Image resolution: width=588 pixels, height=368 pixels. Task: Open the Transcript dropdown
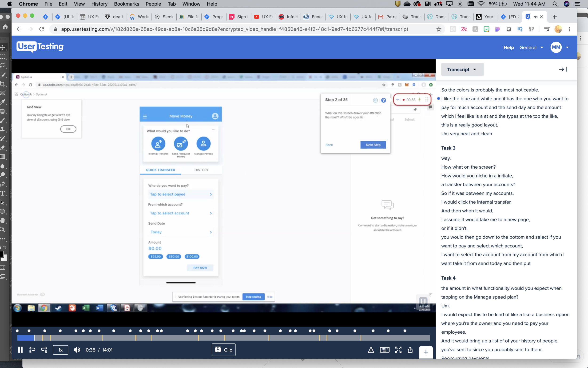(x=462, y=69)
